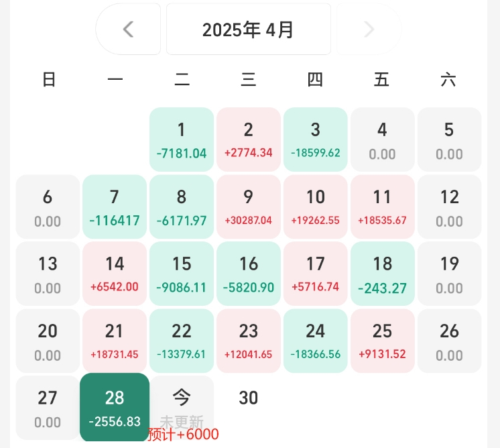
Task: Click weekday header 四
Action: tap(315, 79)
